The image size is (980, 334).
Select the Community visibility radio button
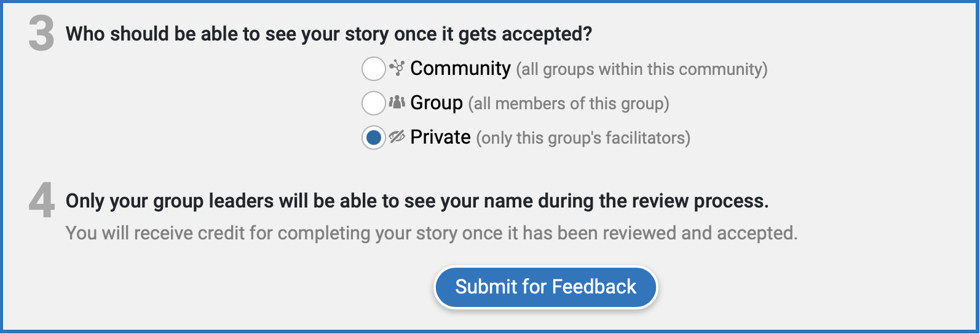(373, 69)
